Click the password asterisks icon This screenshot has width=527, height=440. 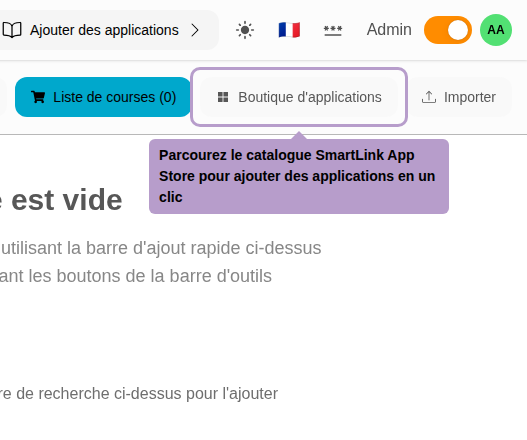coord(333,30)
